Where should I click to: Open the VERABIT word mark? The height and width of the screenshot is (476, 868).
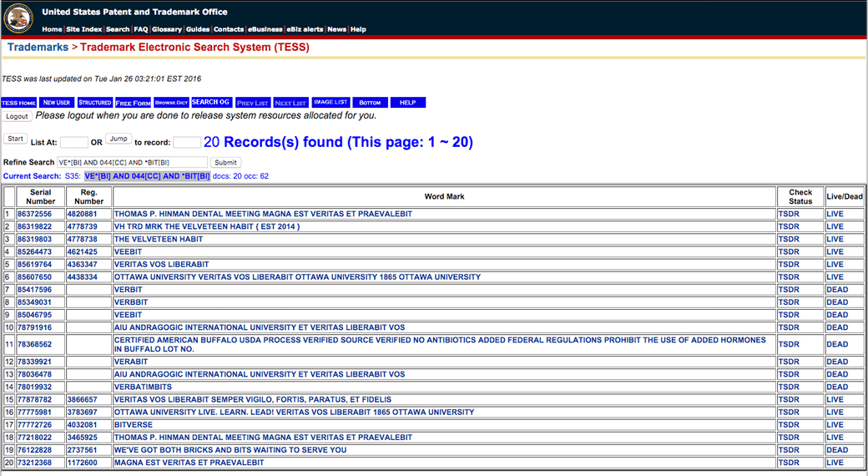point(131,362)
